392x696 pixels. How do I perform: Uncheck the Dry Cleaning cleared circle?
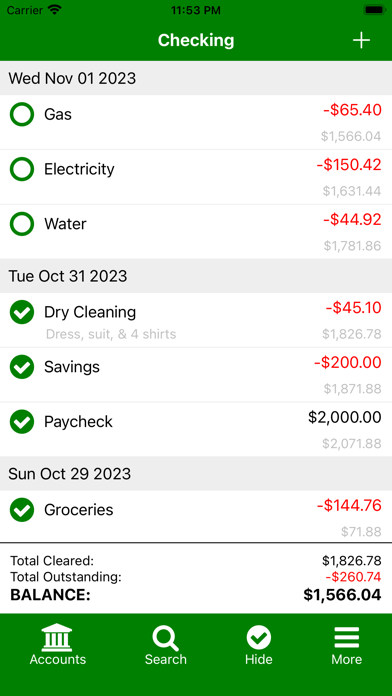[22, 312]
